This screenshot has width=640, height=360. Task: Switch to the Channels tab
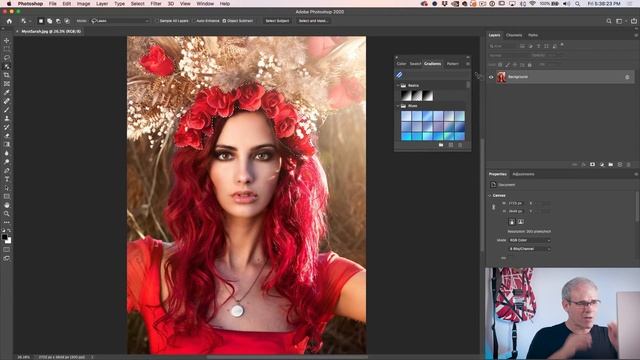pos(514,36)
